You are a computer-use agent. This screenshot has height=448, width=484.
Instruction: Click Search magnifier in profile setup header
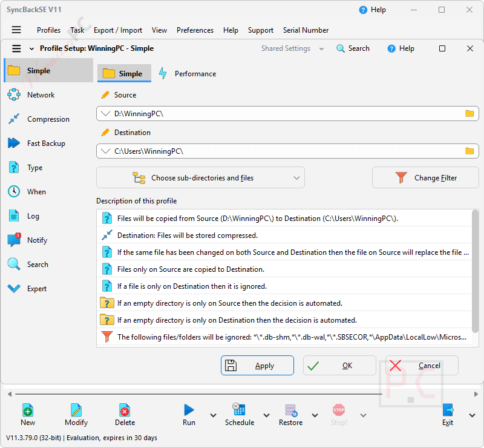coord(341,48)
